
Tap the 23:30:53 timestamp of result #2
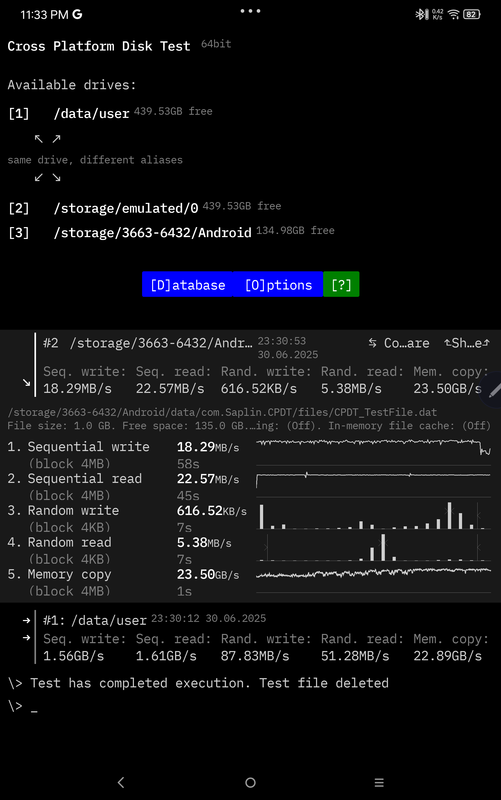(282, 341)
